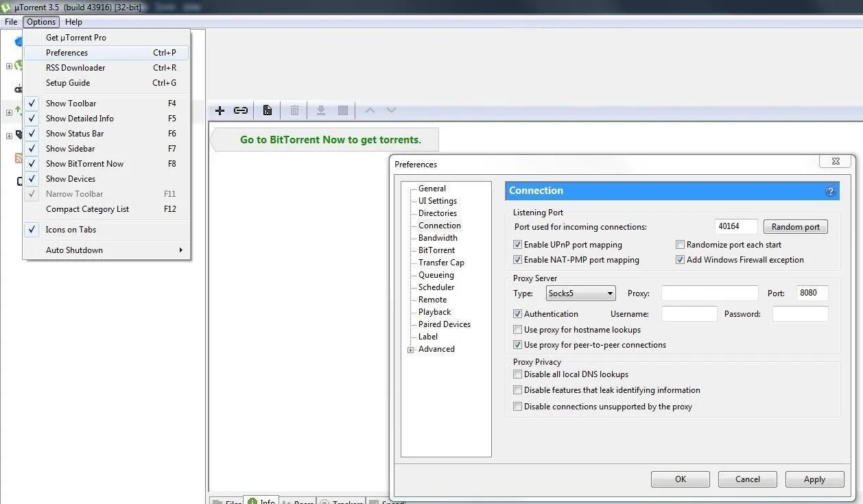Click the Remove torrent trash icon

coord(294,110)
